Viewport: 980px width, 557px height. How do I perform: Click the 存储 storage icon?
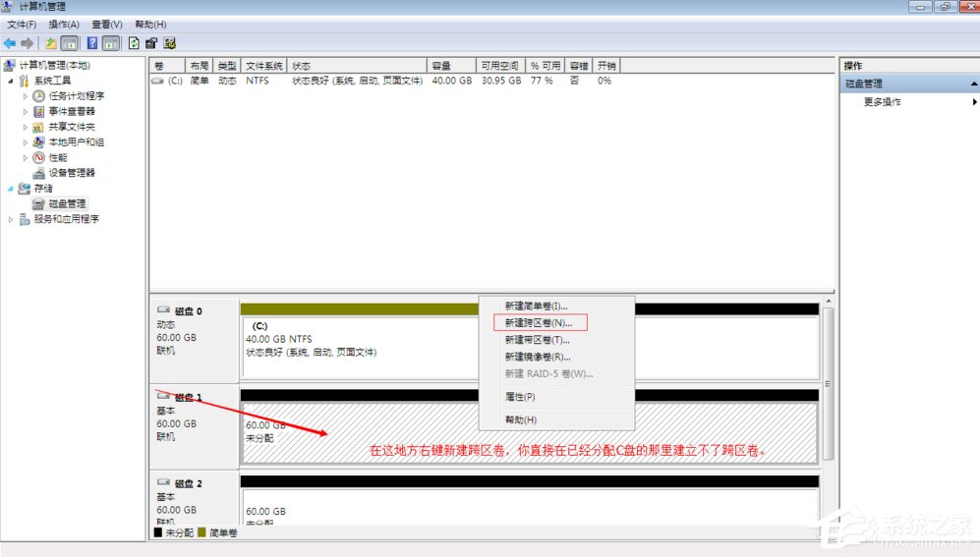tap(25, 188)
